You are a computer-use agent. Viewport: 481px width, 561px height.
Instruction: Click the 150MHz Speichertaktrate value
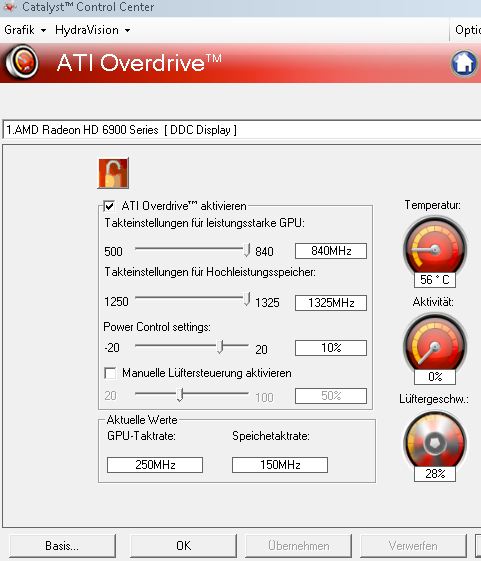[280, 465]
